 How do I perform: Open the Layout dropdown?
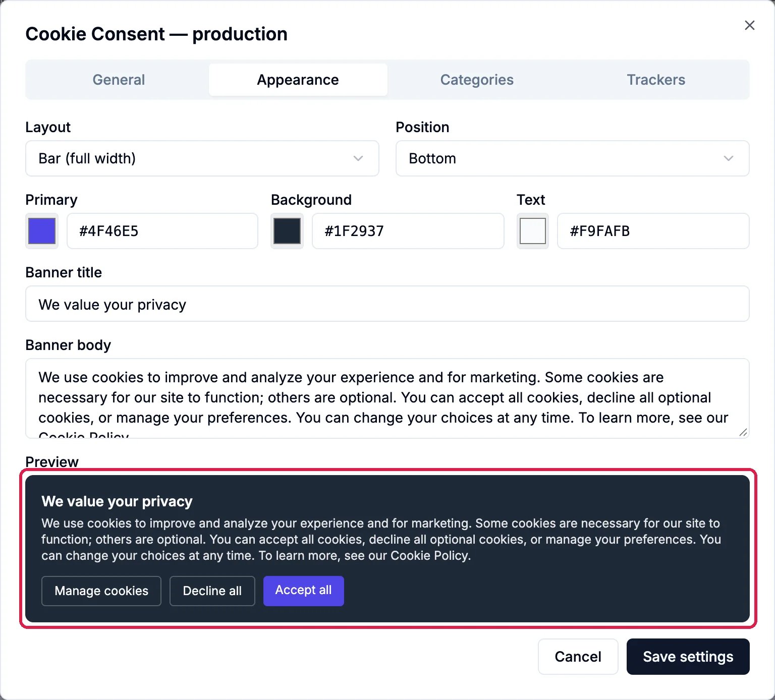tap(202, 158)
